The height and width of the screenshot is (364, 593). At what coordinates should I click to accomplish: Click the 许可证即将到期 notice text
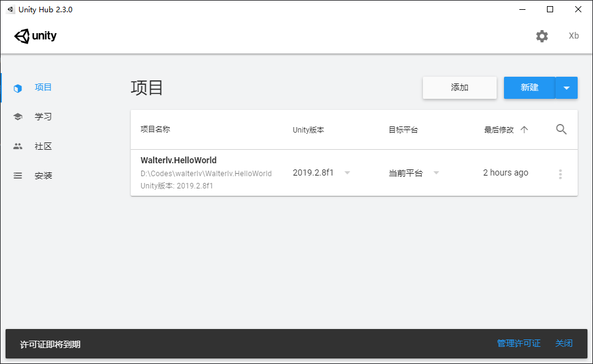[x=50, y=344]
